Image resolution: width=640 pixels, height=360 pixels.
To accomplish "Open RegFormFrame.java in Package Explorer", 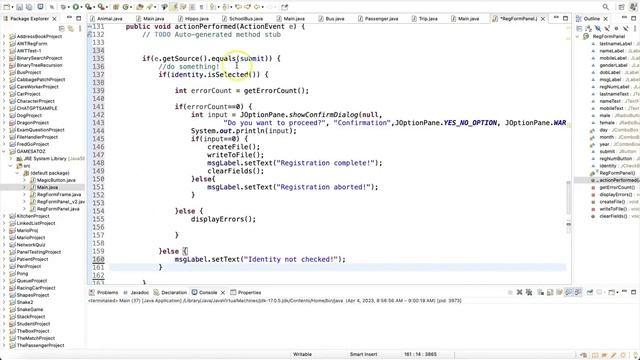I will point(59,195).
